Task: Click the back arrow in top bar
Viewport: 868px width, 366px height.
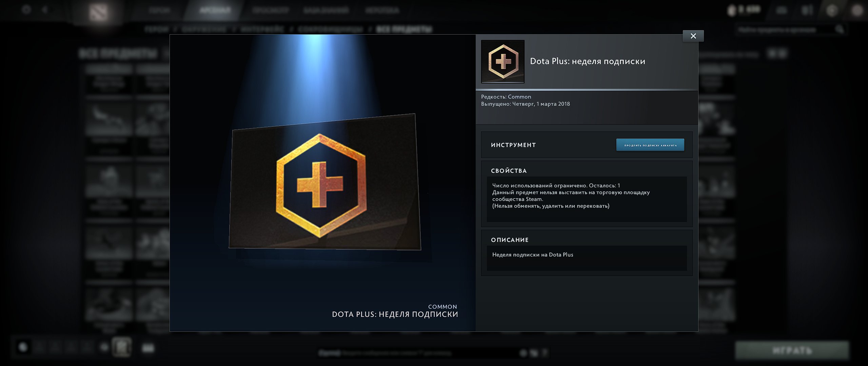Action: [45, 9]
